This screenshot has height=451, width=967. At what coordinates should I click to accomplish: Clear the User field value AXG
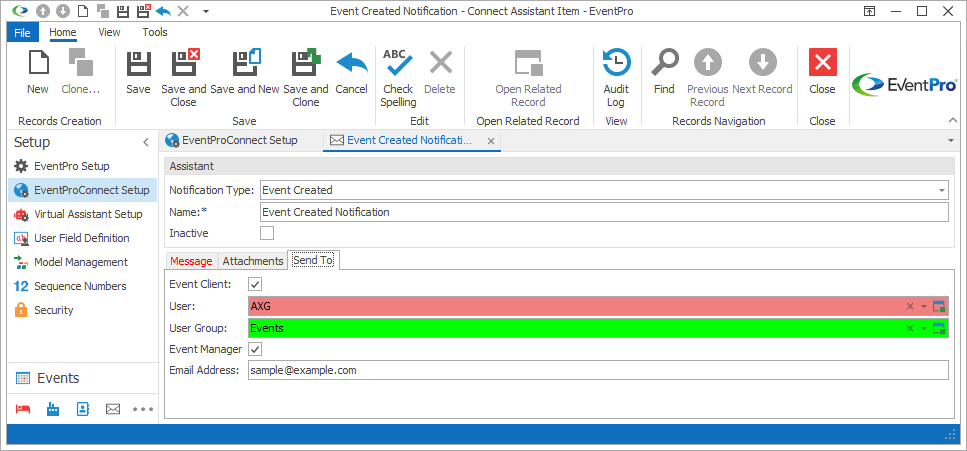910,307
